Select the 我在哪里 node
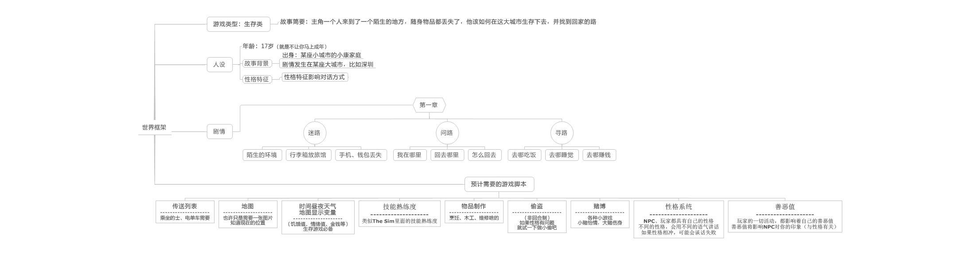The height and width of the screenshot is (255, 980). tap(410, 155)
